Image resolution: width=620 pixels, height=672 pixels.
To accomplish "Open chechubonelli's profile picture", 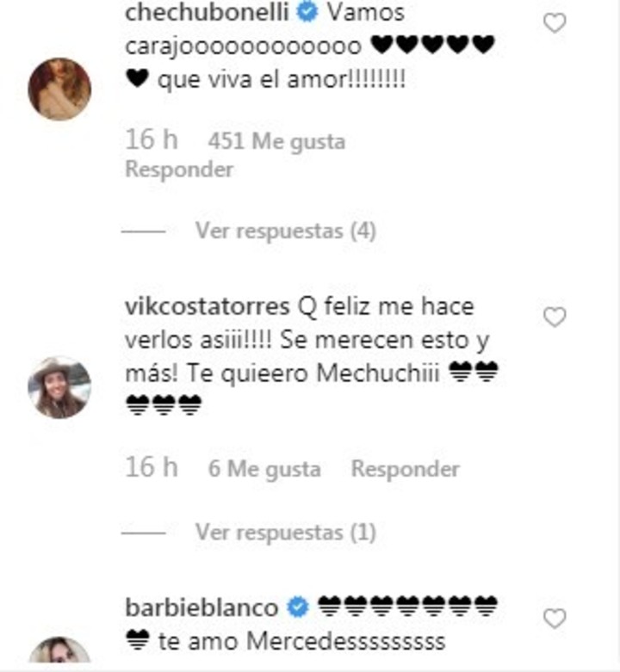I will (59, 89).
